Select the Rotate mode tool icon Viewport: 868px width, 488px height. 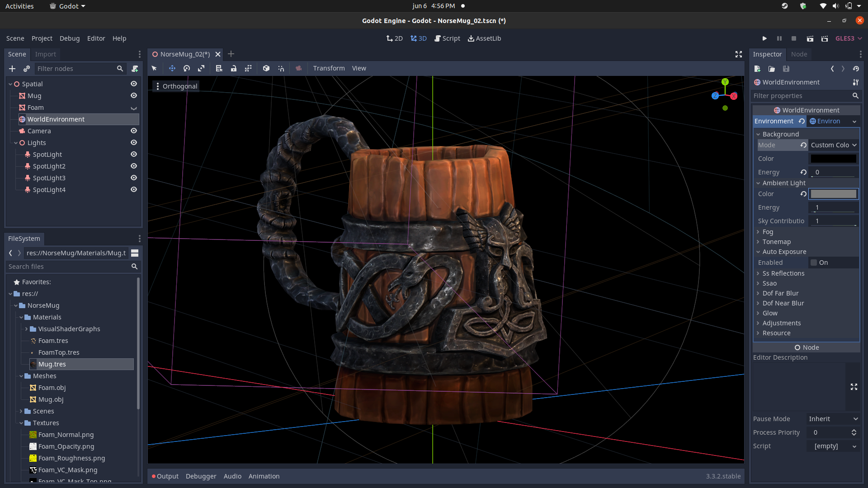coord(187,68)
